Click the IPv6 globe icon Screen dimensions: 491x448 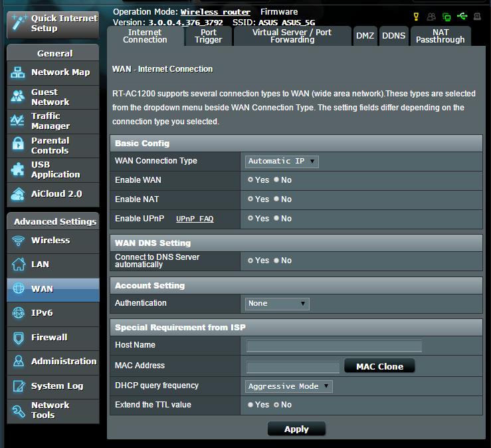click(19, 312)
